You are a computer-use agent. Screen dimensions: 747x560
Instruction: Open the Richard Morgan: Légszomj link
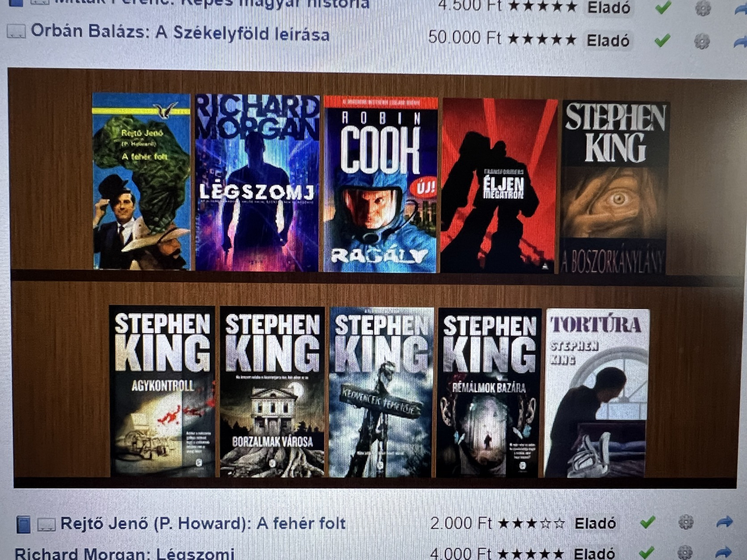[125, 553]
